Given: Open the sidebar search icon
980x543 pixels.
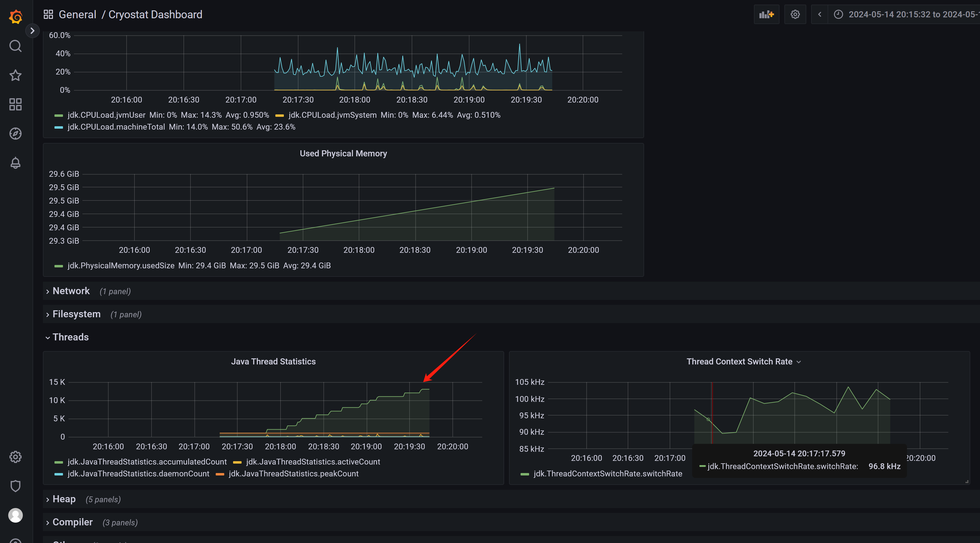Looking at the screenshot, I should click(16, 46).
